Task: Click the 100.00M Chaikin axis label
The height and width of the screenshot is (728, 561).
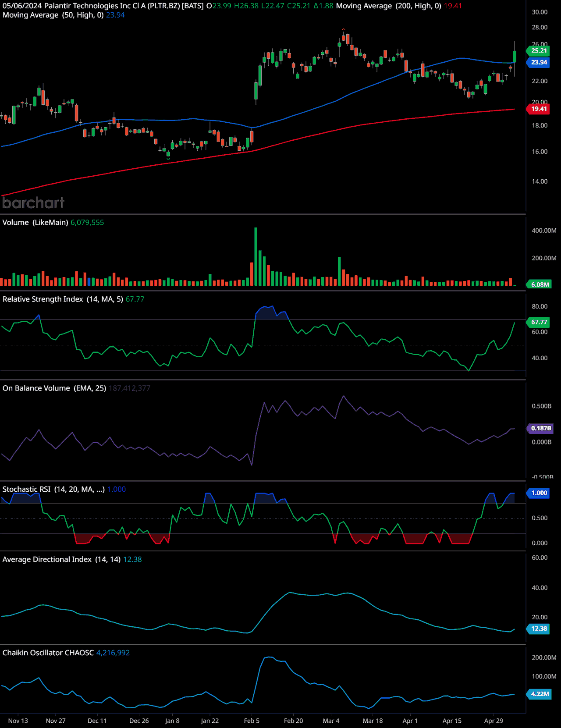Action: tap(544, 676)
